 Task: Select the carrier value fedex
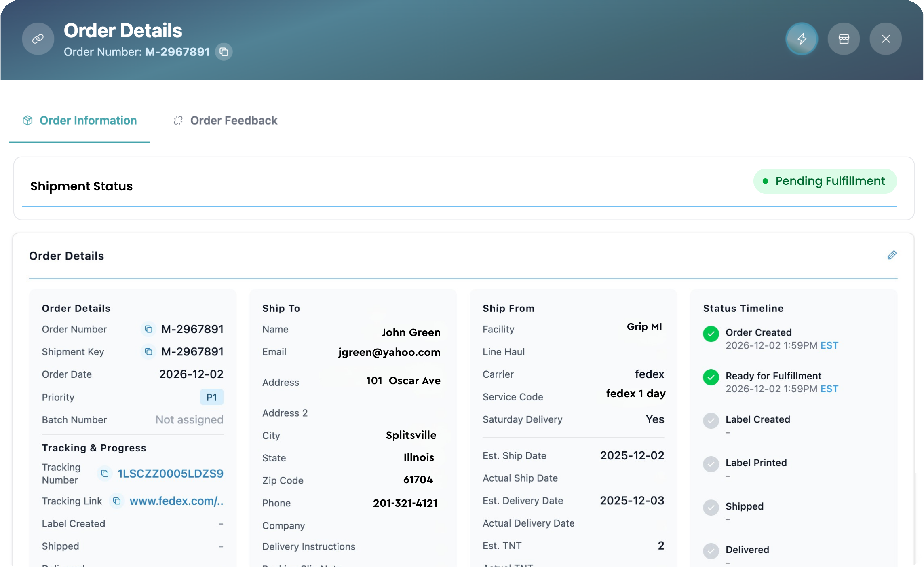[650, 374]
